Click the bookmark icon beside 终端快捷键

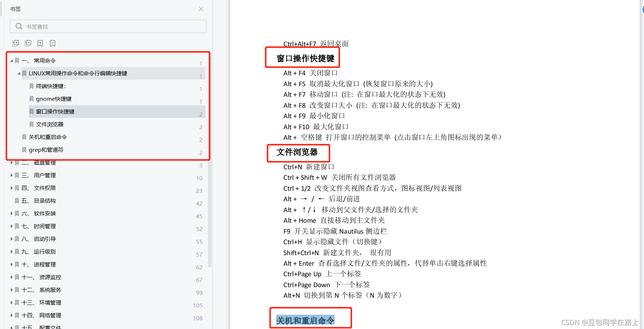pos(31,86)
